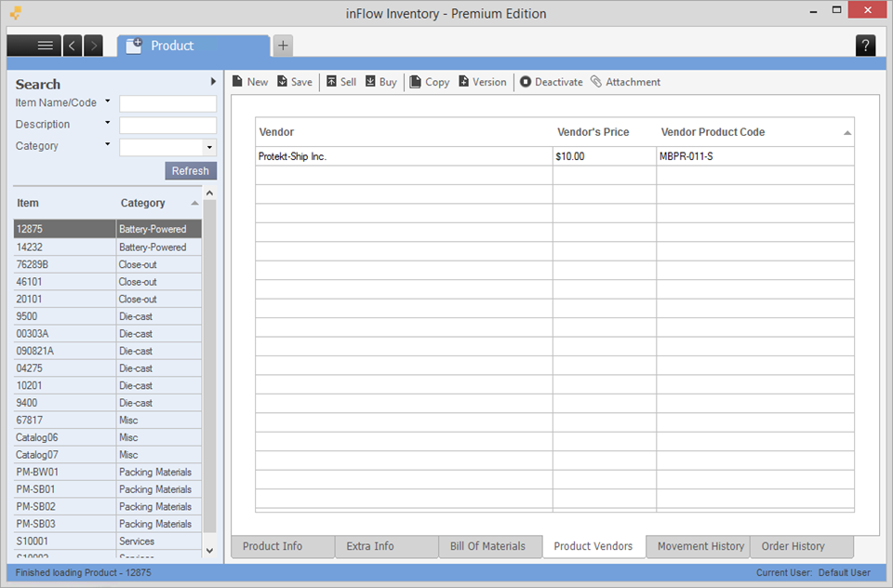Select item PM-SB02 in the list

pos(108,506)
